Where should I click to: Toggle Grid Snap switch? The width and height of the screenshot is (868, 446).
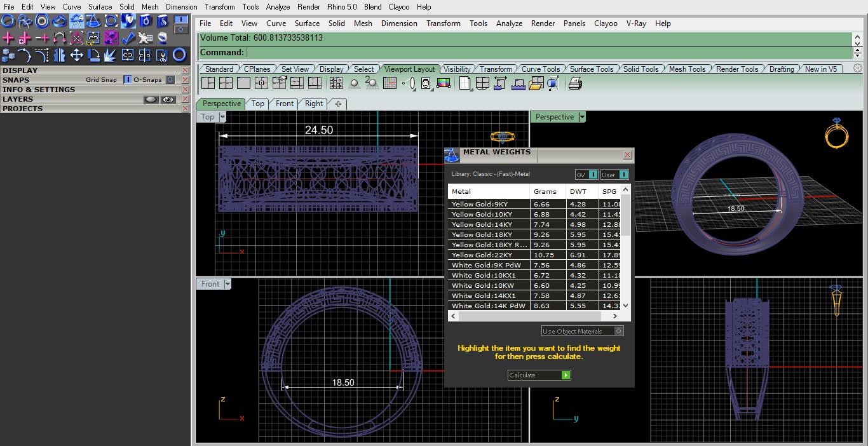coord(128,80)
